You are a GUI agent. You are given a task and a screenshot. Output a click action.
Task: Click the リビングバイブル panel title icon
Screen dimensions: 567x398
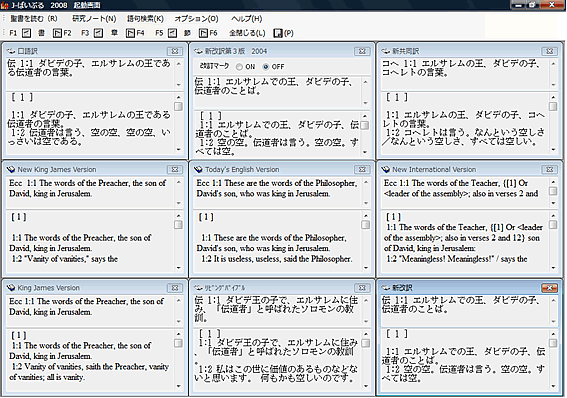198,288
